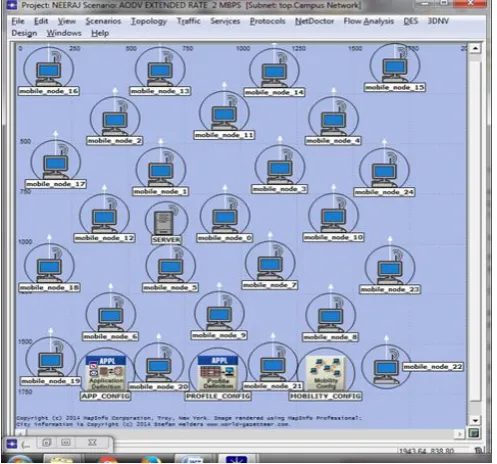Open the DES menu
This screenshot has height=464, width=497.
411,21
